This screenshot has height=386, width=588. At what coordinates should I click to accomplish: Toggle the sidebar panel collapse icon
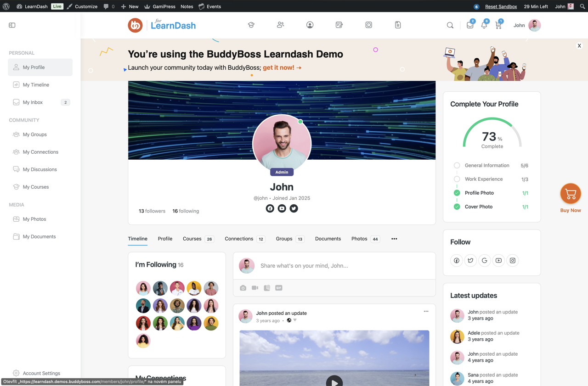pyautogui.click(x=12, y=25)
